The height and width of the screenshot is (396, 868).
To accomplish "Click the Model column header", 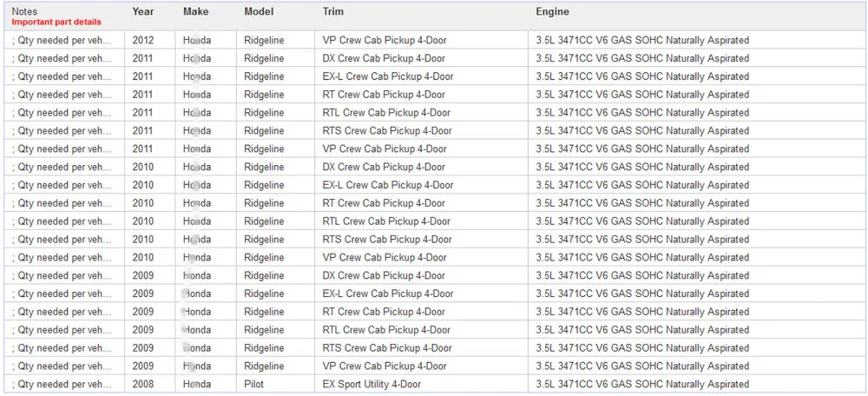I will pyautogui.click(x=259, y=11).
